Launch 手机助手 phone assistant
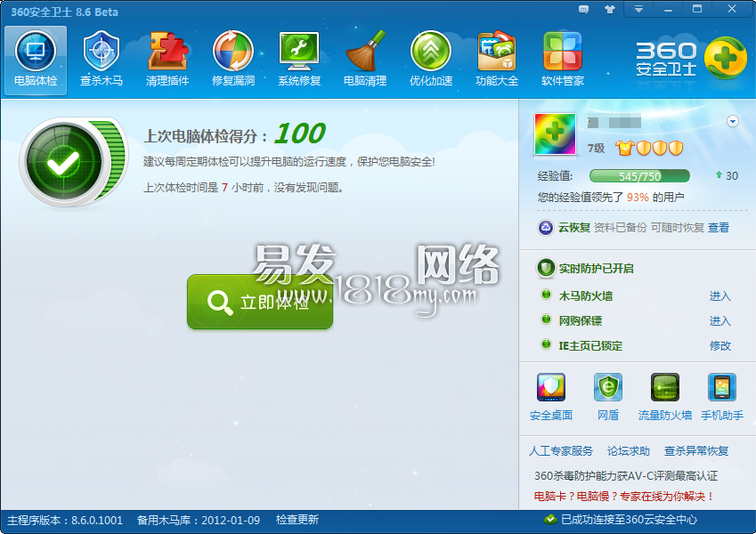 point(722,397)
